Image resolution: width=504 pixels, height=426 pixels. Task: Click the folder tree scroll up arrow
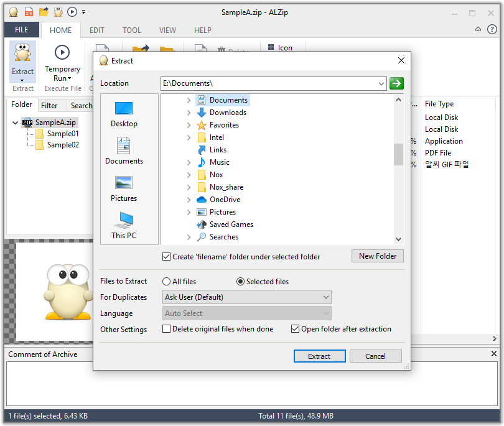coord(398,100)
